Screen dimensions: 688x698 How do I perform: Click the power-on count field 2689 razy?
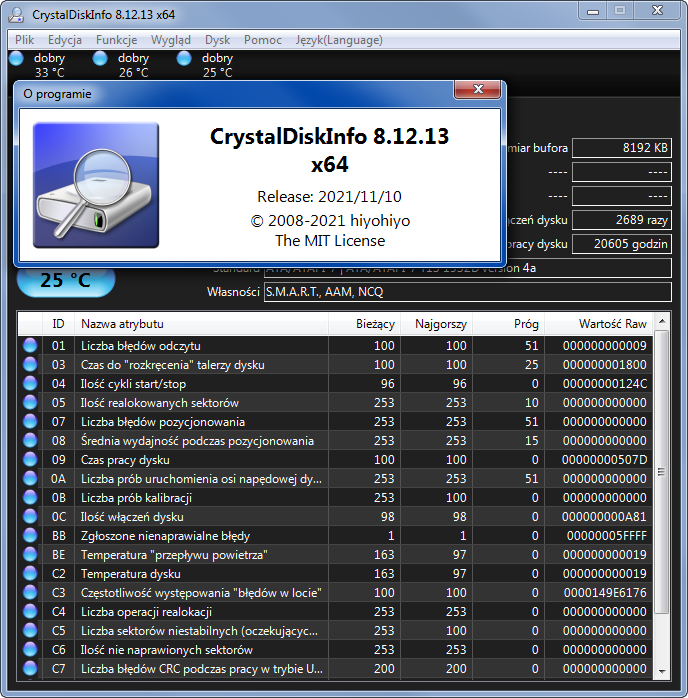click(622, 220)
